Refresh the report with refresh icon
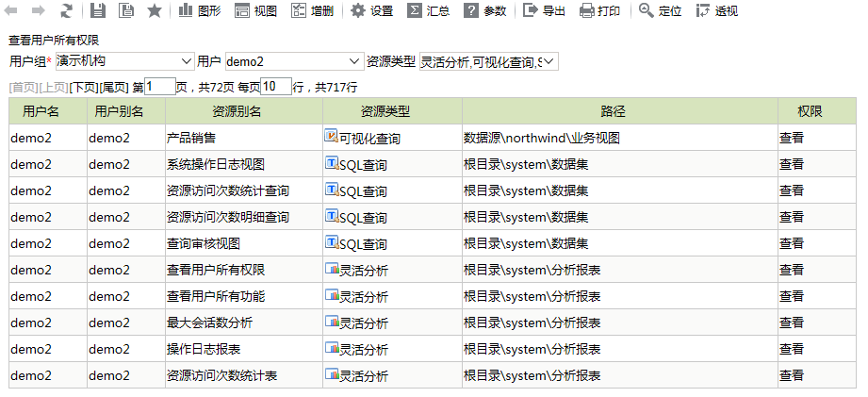 tap(66, 10)
